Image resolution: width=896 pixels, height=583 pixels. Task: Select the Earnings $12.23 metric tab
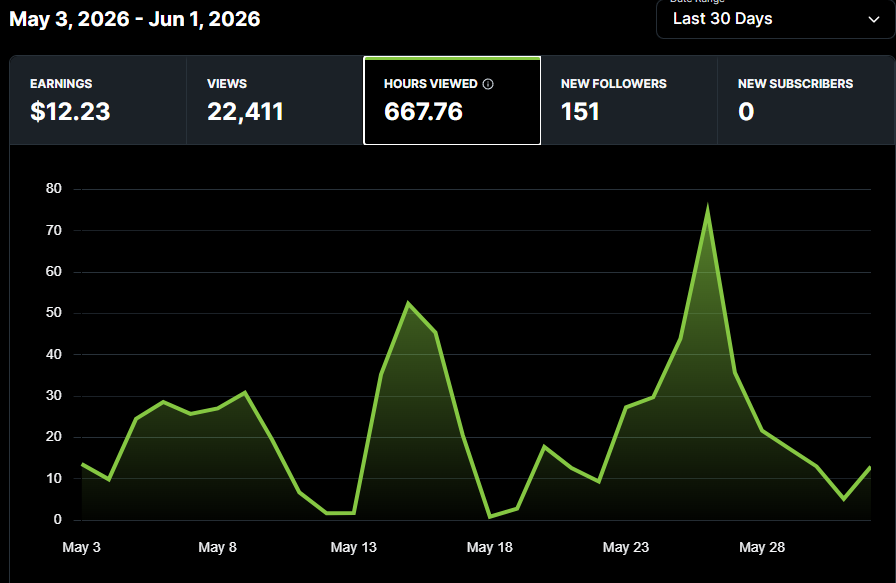point(98,101)
